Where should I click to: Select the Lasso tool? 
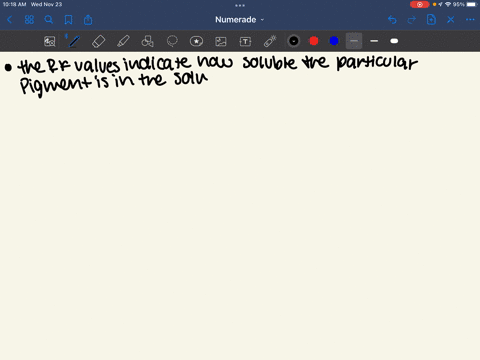(x=172, y=41)
